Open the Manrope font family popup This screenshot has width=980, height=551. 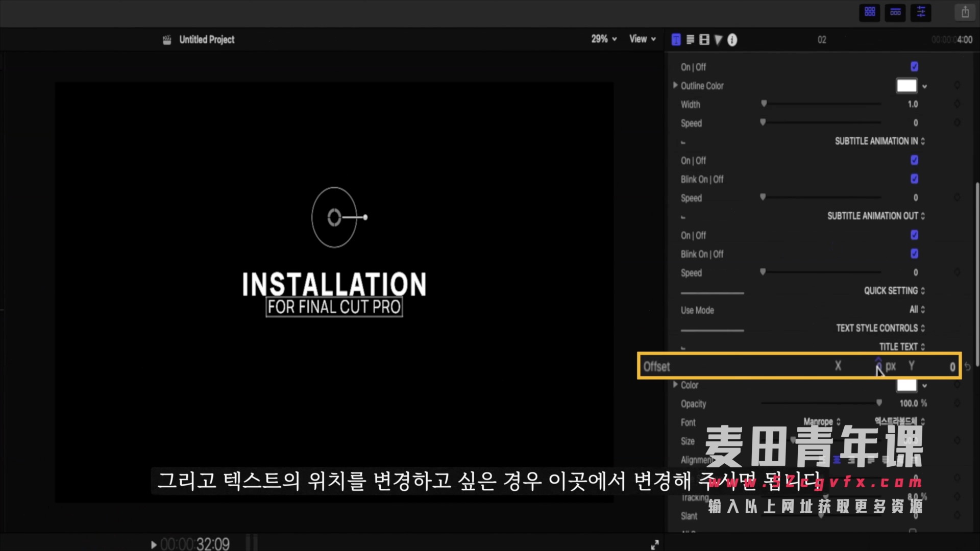[x=822, y=421]
